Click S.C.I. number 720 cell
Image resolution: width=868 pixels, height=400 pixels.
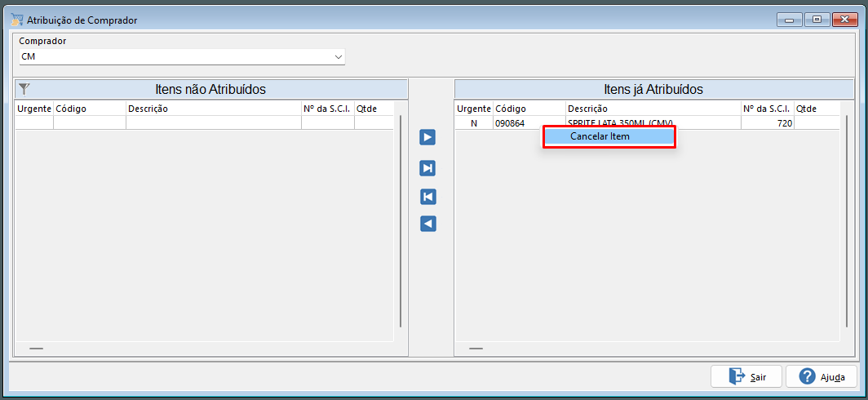tap(767, 123)
